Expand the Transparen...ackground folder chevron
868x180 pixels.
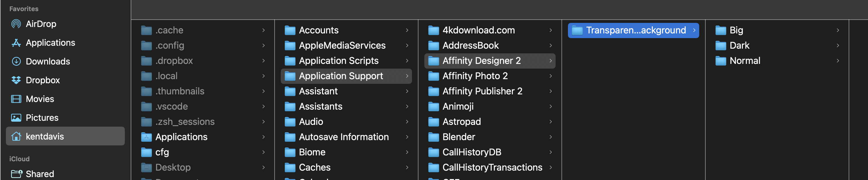[694, 30]
